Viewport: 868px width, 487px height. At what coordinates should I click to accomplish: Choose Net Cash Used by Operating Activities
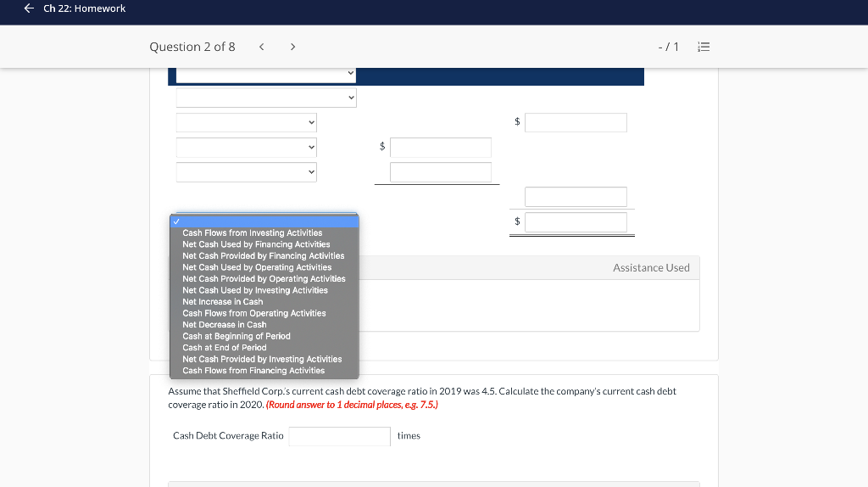pyautogui.click(x=257, y=267)
